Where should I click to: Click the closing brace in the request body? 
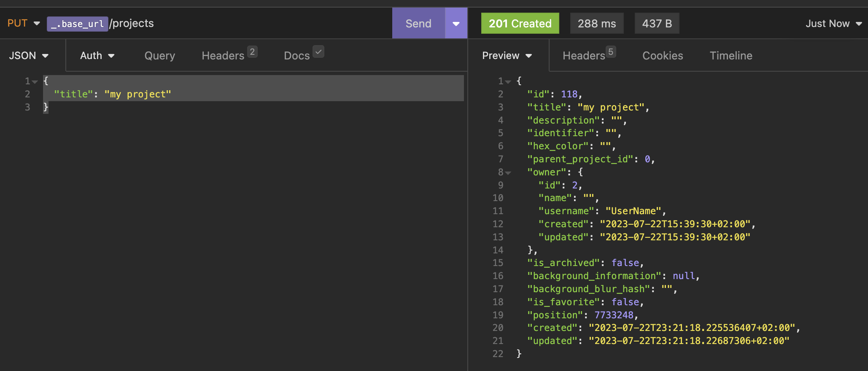46,107
